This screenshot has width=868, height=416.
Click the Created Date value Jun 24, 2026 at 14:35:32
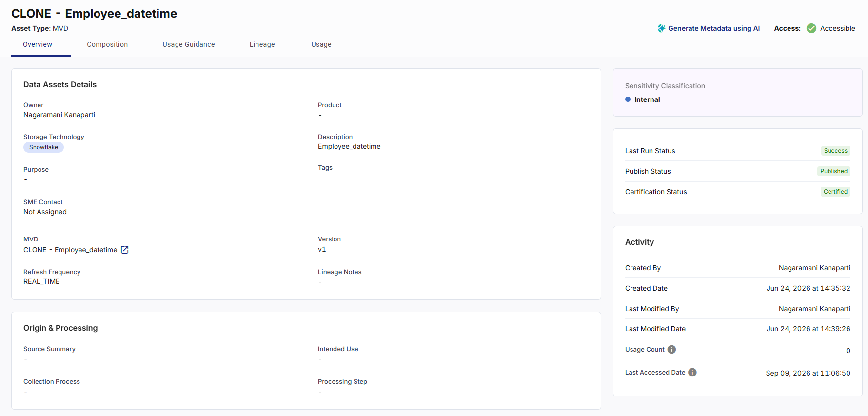point(809,288)
